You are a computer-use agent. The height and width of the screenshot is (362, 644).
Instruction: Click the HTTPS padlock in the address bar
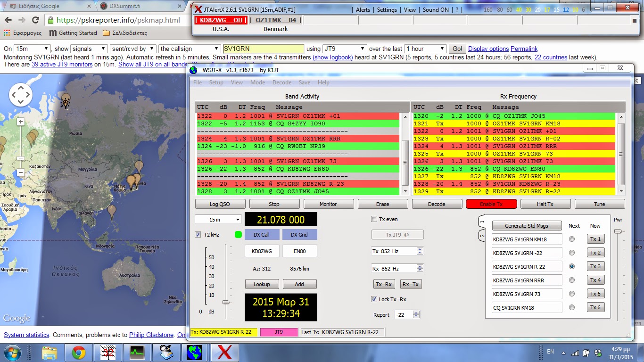point(49,21)
